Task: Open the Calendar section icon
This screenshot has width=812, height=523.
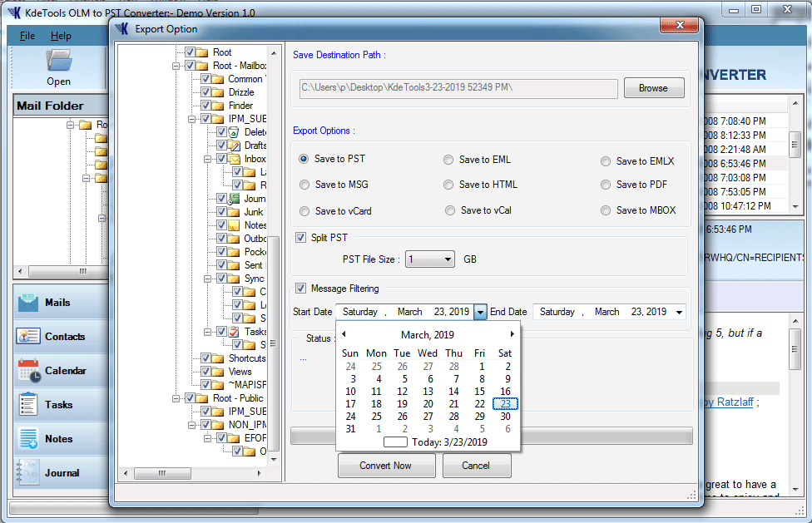Action: point(28,370)
